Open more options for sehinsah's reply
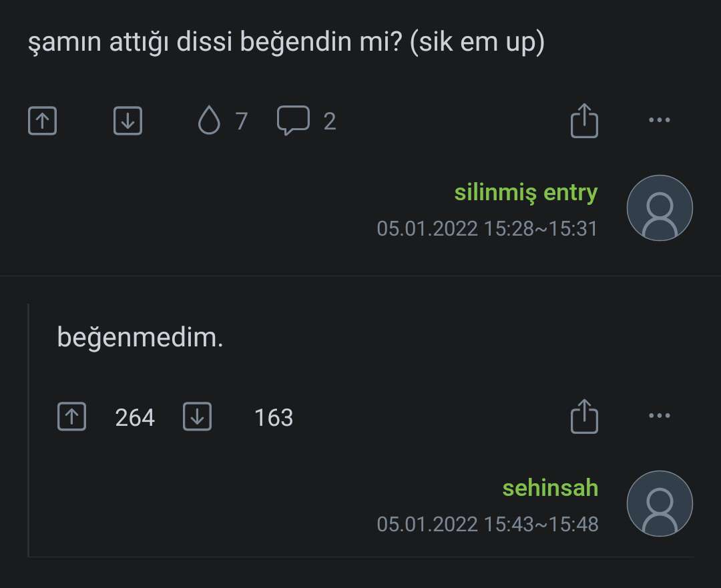Viewport: 721px width, 588px height. 660,414
